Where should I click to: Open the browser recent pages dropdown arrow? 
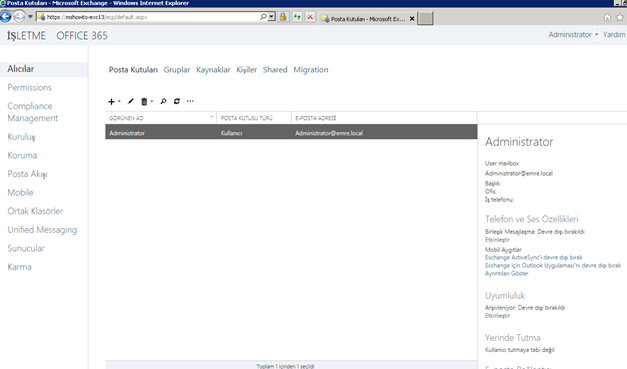pyautogui.click(x=30, y=17)
